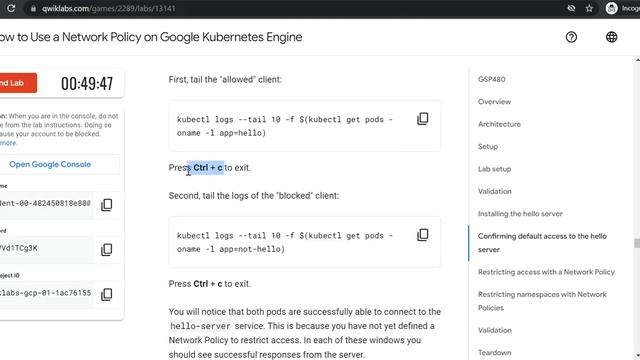This screenshot has height=360, width=640.
Task: Reload the page with browser refresh icon
Action: pos(11,8)
